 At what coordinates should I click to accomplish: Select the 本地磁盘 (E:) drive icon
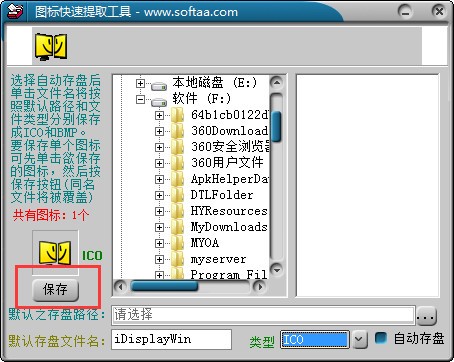[x=159, y=86]
